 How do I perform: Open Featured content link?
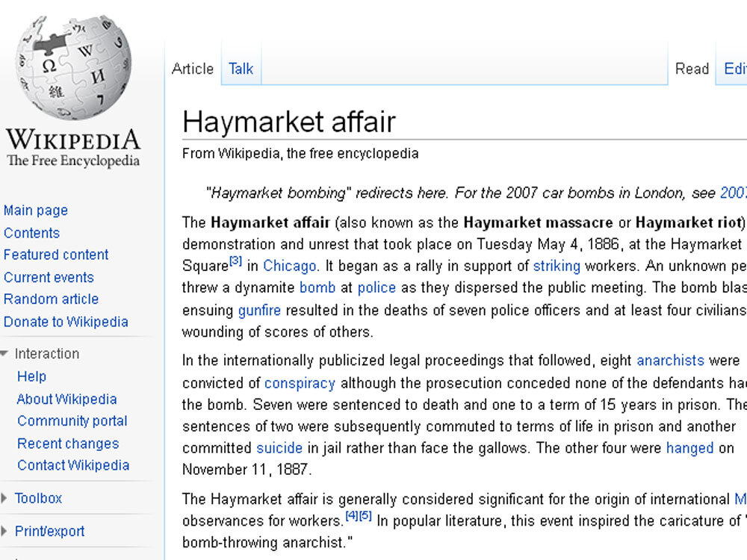point(56,255)
